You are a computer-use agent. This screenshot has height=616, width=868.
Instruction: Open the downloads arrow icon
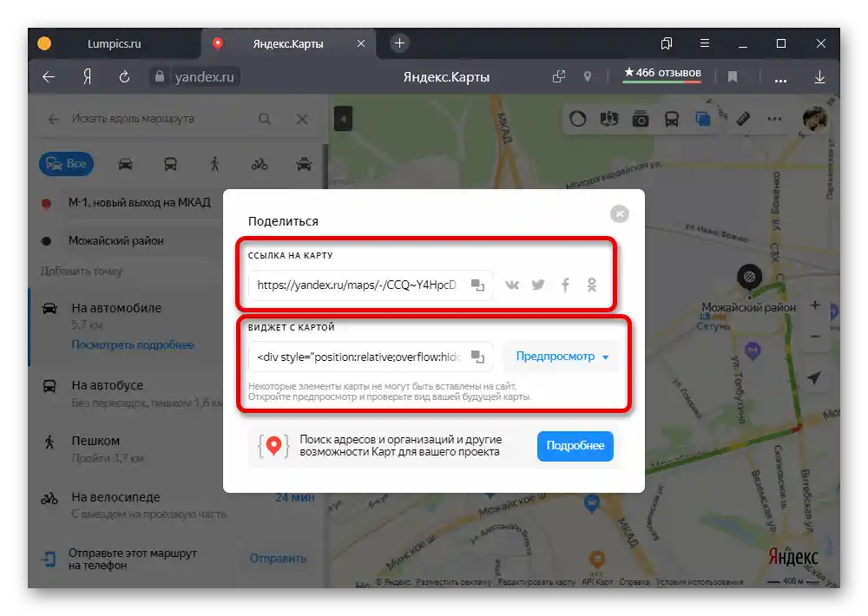(x=820, y=77)
